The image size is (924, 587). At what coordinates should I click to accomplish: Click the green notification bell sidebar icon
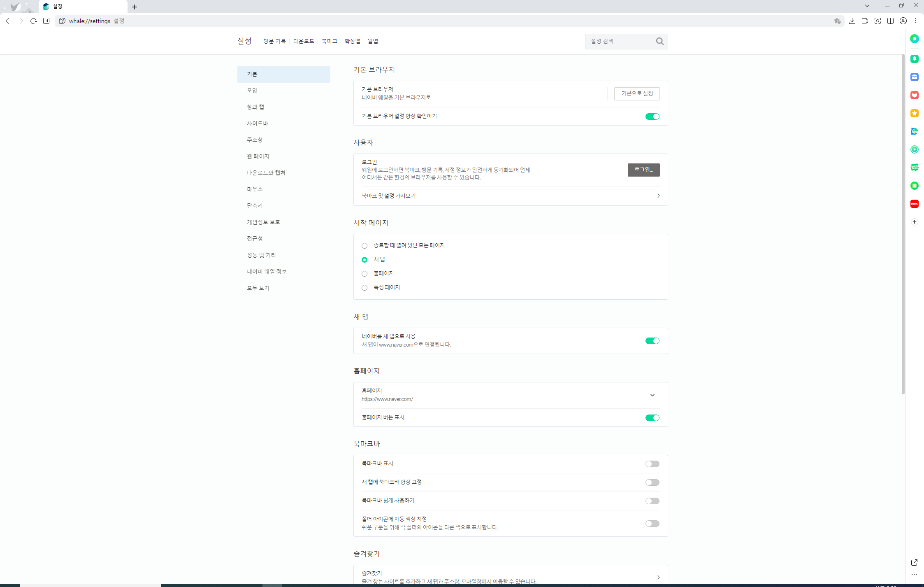[914, 59]
